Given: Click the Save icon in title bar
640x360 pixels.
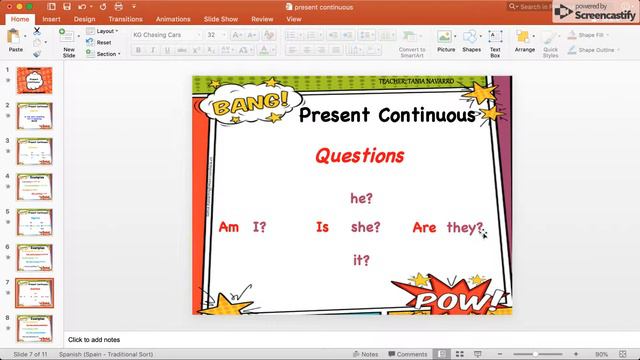Looking at the screenshot, I should click(67, 7).
